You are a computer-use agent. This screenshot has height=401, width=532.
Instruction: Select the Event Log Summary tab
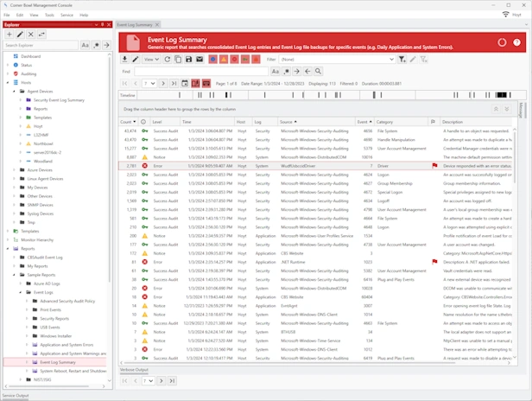click(x=134, y=26)
